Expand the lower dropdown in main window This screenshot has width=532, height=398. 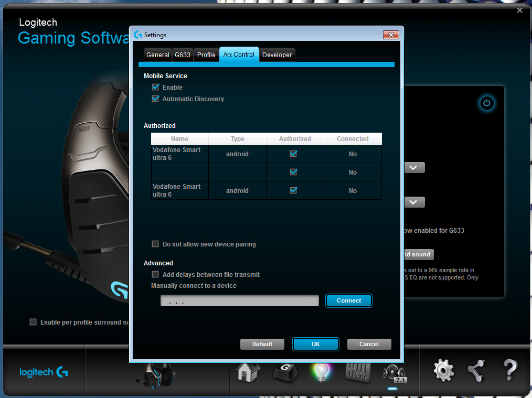(414, 202)
